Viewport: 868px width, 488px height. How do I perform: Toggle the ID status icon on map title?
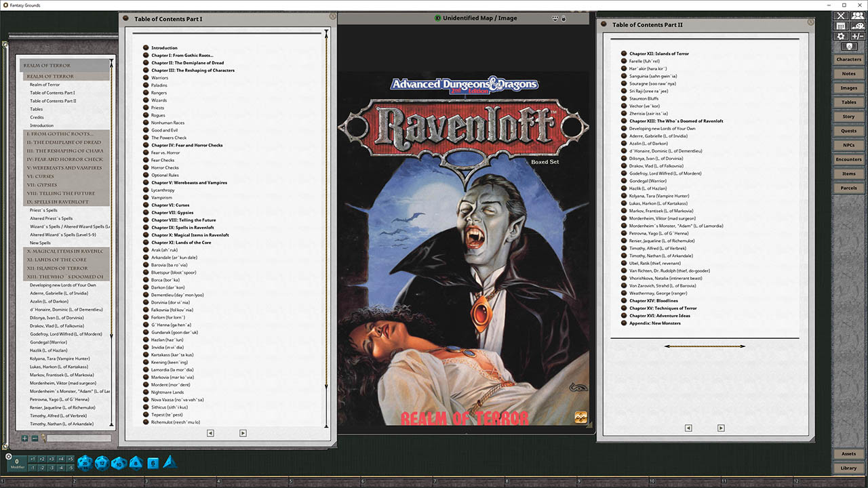pyautogui.click(x=437, y=18)
